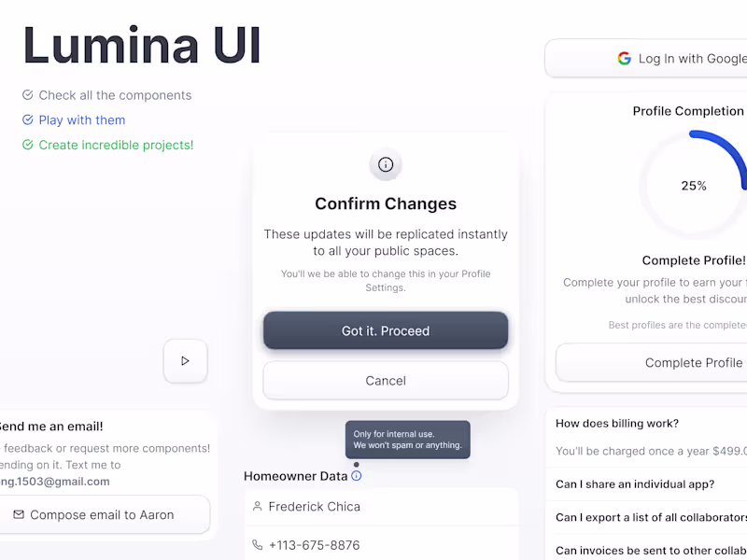Click the Google logo icon
Image resolution: width=747 pixels, height=560 pixels.
coord(624,59)
